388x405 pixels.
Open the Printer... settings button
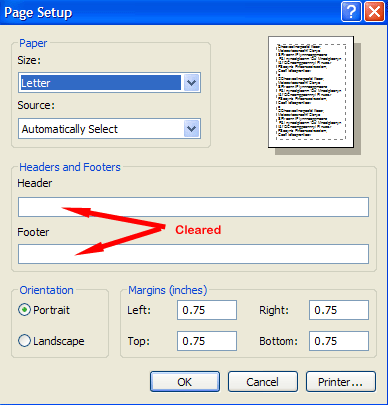point(341,382)
